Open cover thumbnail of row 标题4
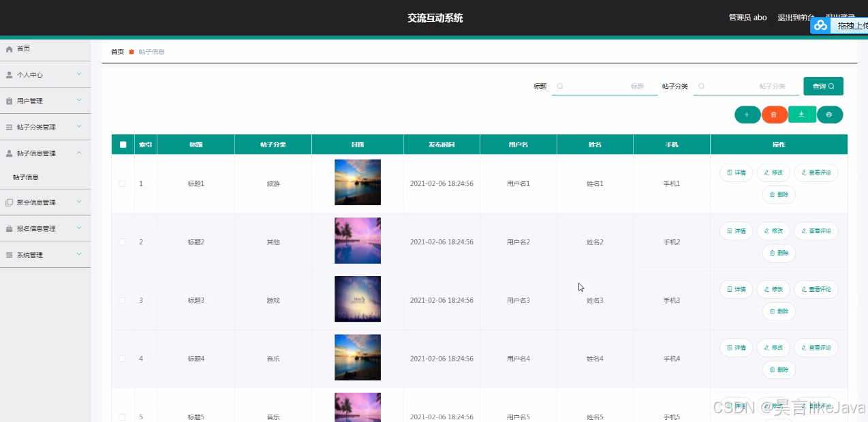The width and height of the screenshot is (868, 422). [x=358, y=357]
